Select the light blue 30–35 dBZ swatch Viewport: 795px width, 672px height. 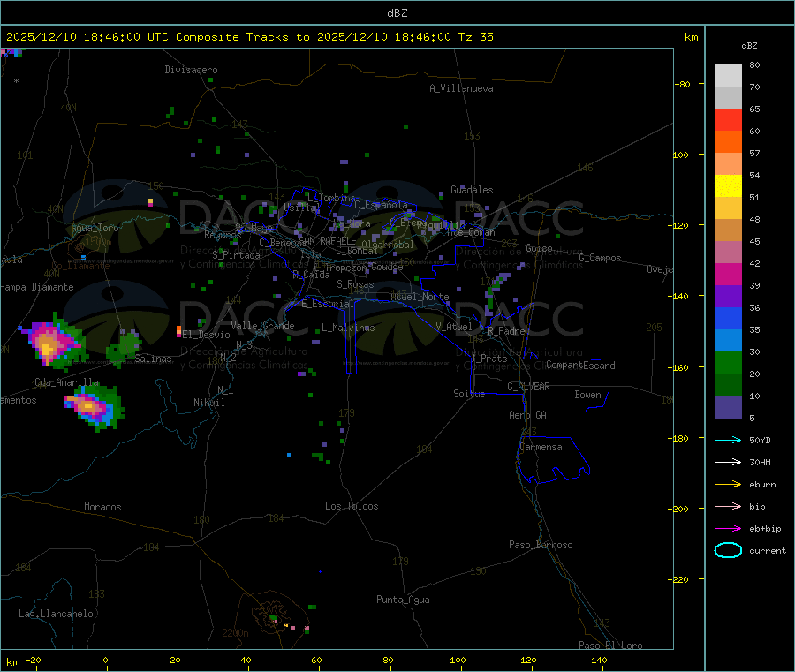coord(728,341)
